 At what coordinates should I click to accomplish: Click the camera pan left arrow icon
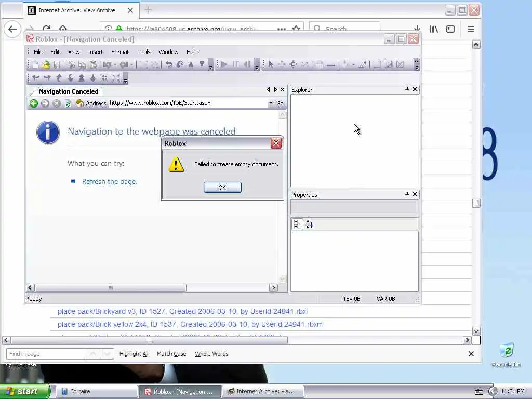[x=36, y=78]
